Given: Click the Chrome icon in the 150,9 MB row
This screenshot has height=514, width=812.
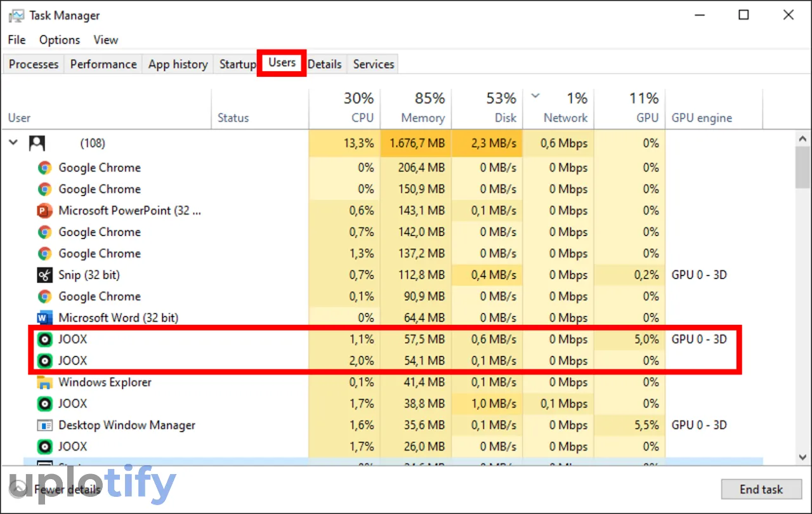Looking at the screenshot, I should (44, 190).
